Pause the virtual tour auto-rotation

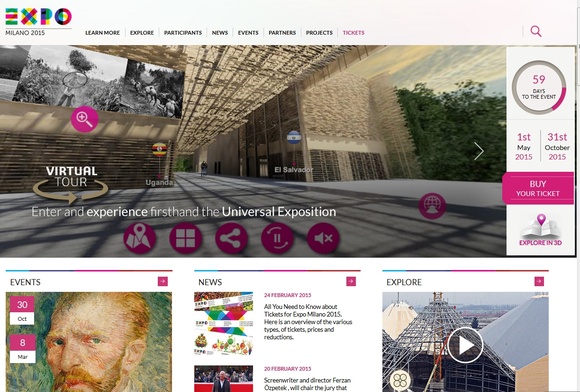[277, 238]
